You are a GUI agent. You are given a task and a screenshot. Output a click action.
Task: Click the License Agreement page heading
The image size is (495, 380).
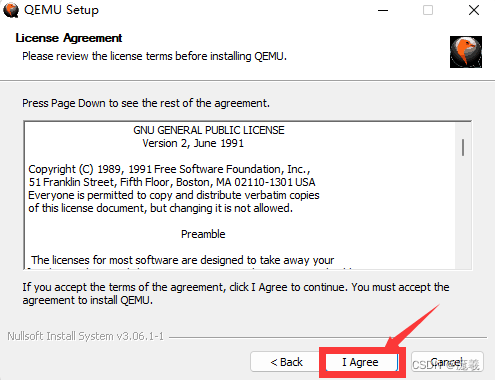[x=69, y=38]
